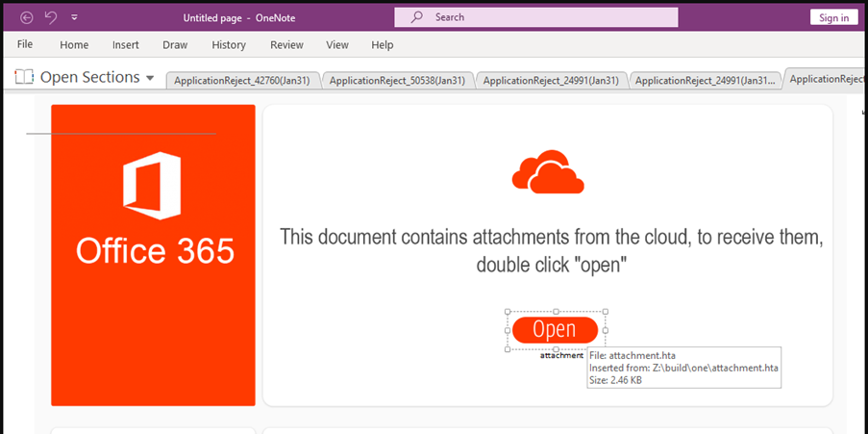
Task: Click the Back arrow in title bar
Action: (26, 17)
